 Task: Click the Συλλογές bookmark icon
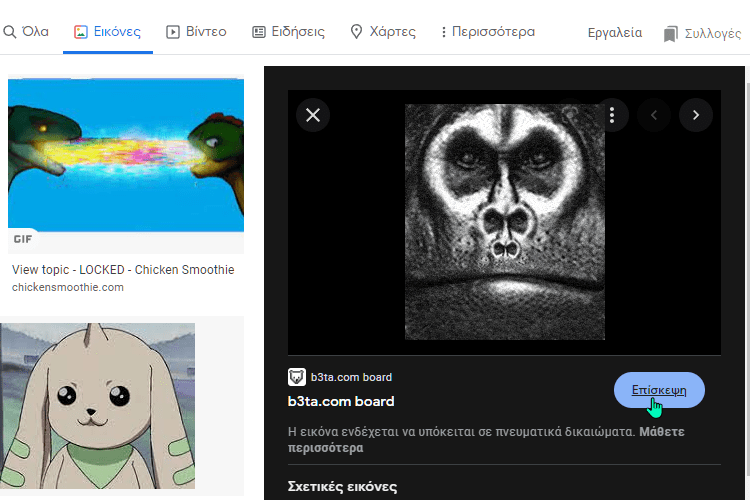point(670,34)
